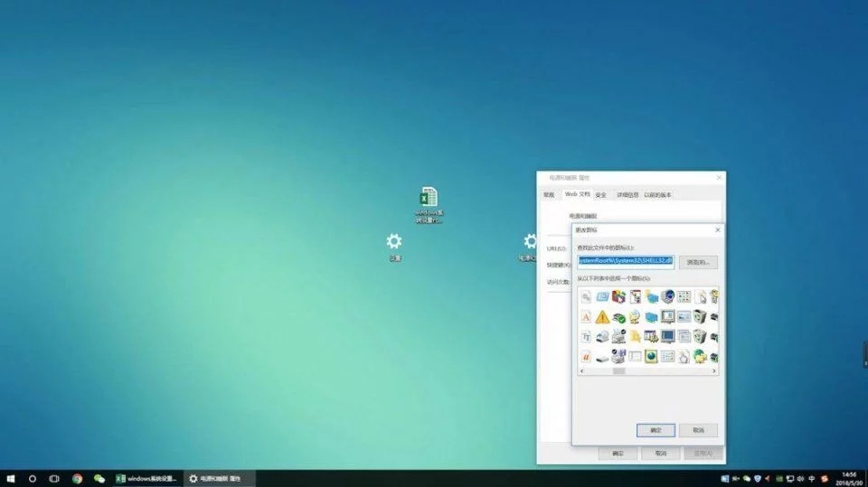The width and height of the screenshot is (868, 487).
Task: Choose the monitor showing a window icon
Action: [667, 317]
